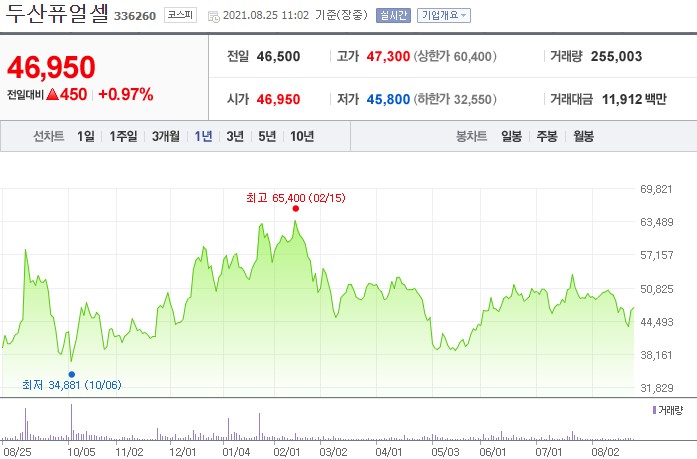Click the 거래량 legend swatch
The width and height of the screenshot is (697, 459).
point(654,410)
